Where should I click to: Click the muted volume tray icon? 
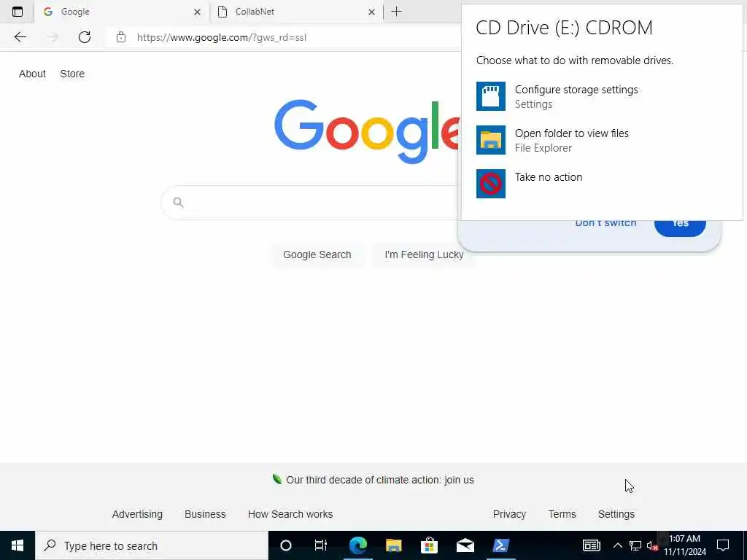tap(652, 545)
